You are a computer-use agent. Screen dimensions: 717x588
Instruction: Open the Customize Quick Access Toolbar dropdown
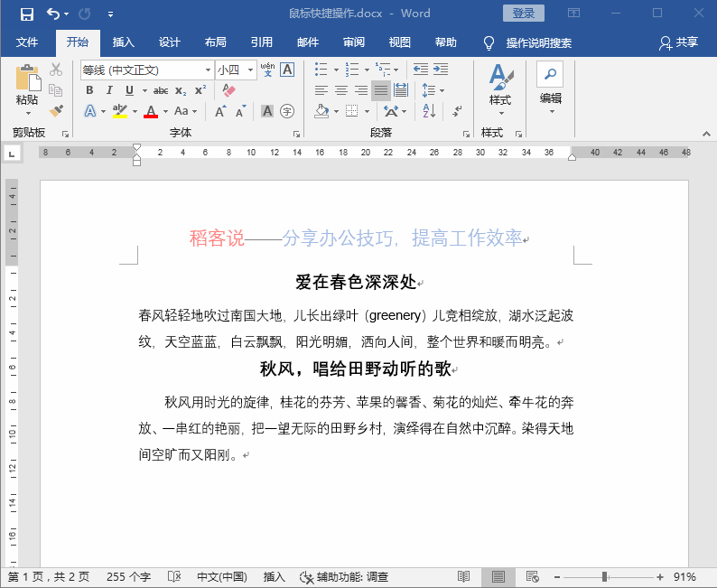click(110, 14)
